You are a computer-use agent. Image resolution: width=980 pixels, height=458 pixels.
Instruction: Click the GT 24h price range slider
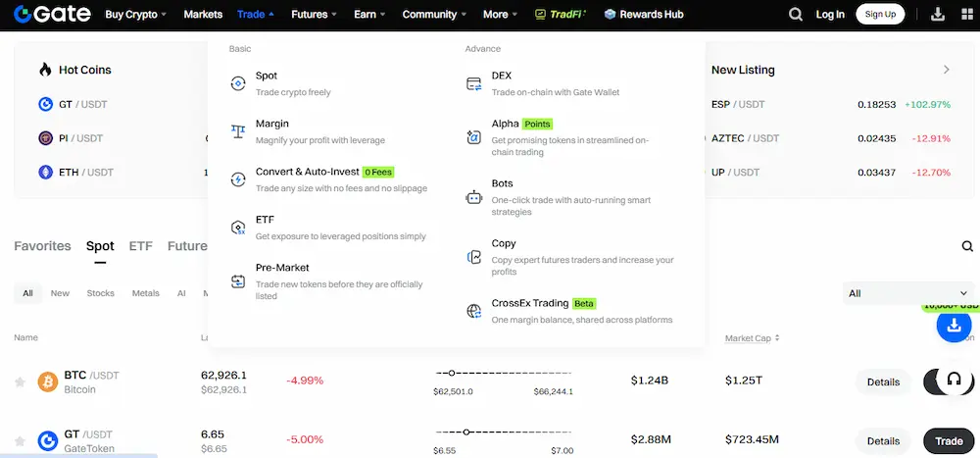coord(504,432)
